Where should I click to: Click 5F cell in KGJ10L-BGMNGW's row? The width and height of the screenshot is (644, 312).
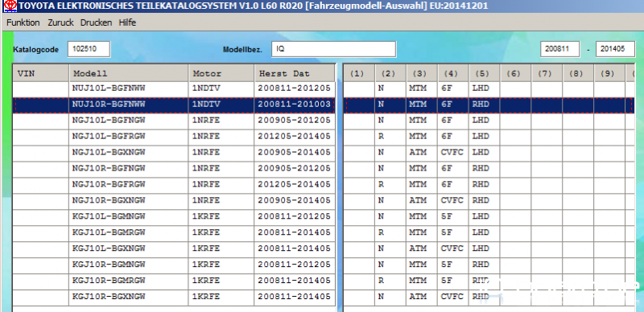453,217
